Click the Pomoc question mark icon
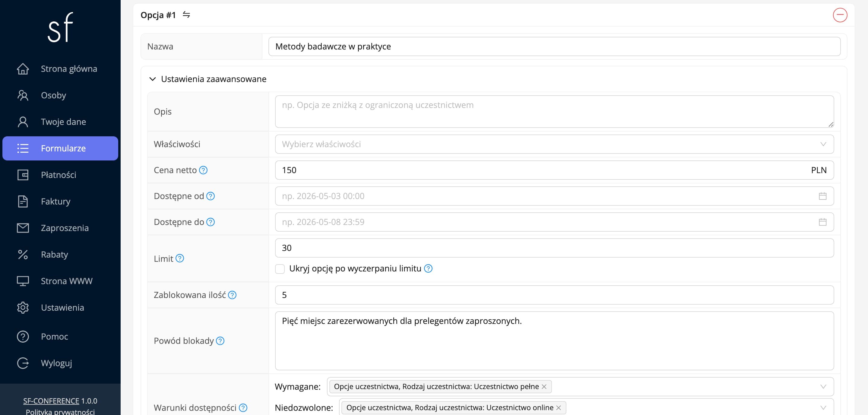868x415 pixels. (x=23, y=337)
